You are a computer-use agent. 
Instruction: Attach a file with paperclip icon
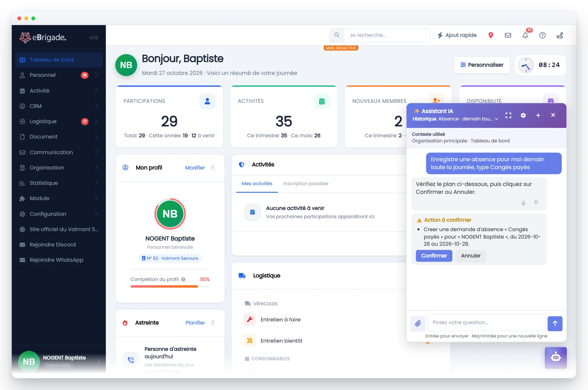418,324
